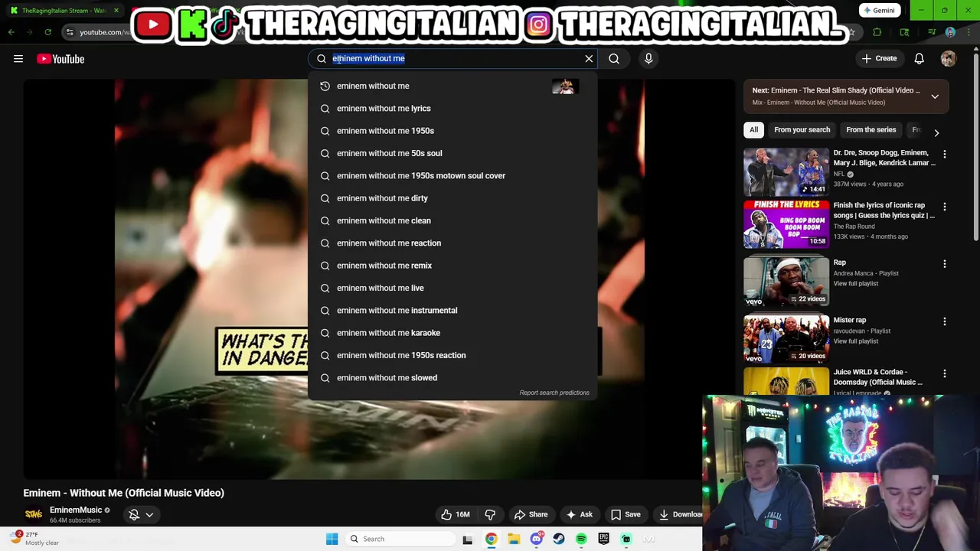The image size is (980, 551).
Task: Open more options for Dr. Dre video
Action: point(944,155)
